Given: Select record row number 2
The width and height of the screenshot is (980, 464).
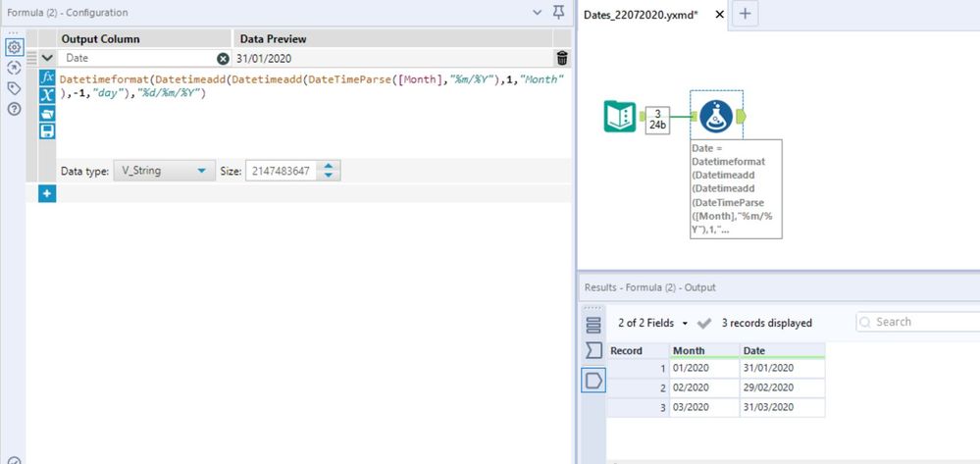Looking at the screenshot, I should (x=638, y=387).
